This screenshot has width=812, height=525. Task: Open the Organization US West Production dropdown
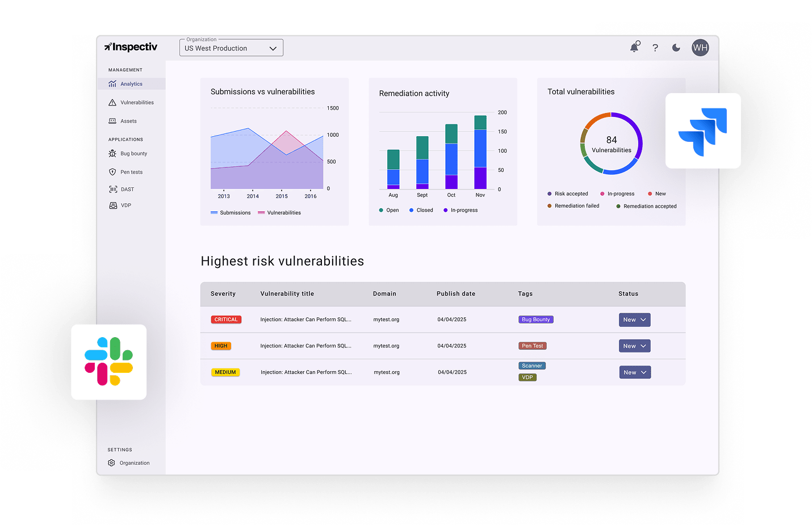click(x=231, y=48)
